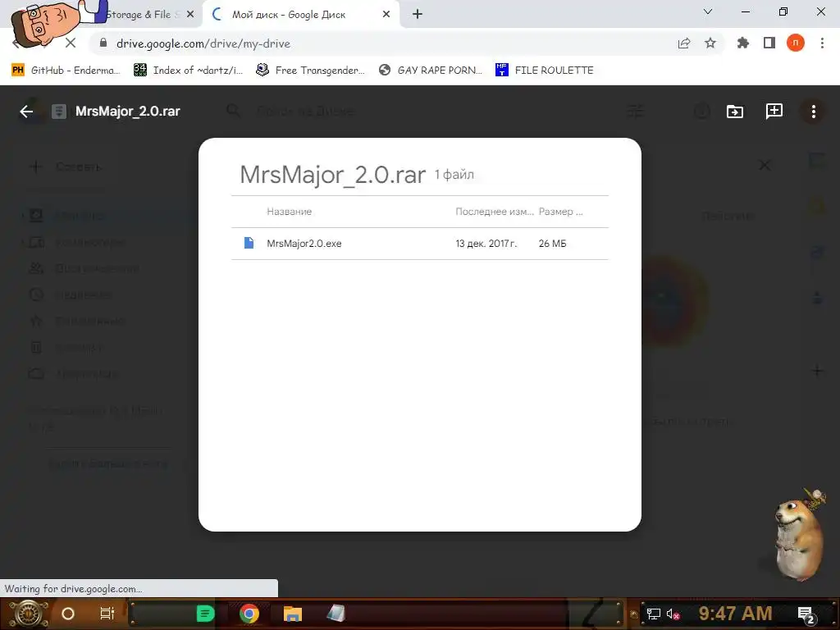View site info via the lock icon
Image resolution: width=840 pixels, height=630 pixels.
(103, 43)
